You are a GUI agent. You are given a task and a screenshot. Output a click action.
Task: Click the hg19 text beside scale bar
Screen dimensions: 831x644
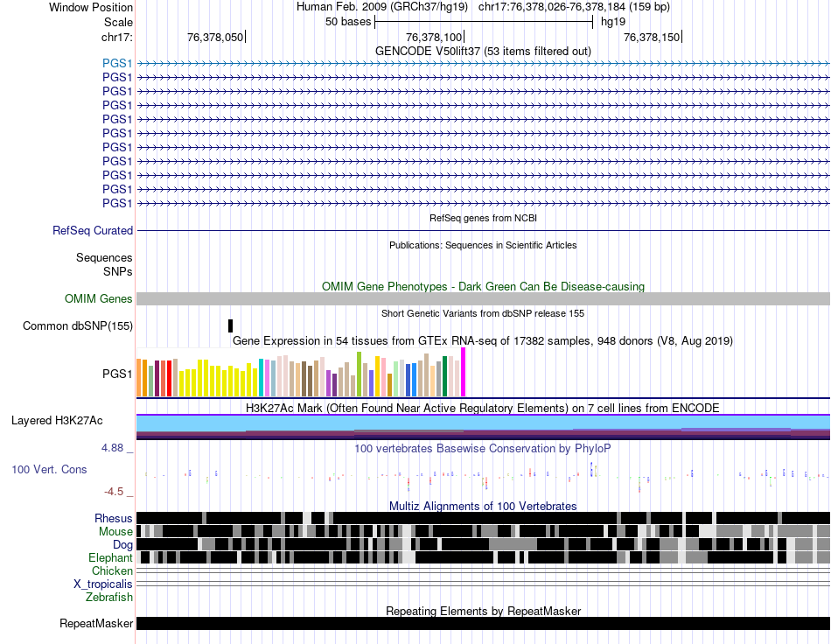(613, 22)
